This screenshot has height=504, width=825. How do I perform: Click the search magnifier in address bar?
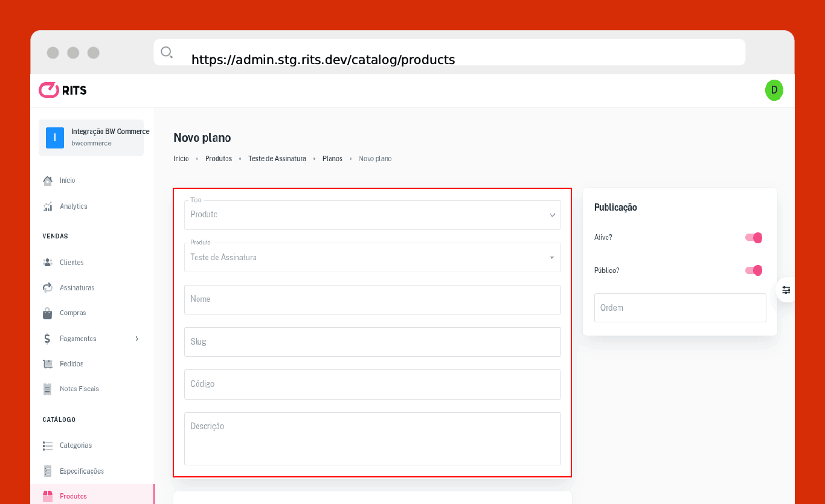click(167, 53)
